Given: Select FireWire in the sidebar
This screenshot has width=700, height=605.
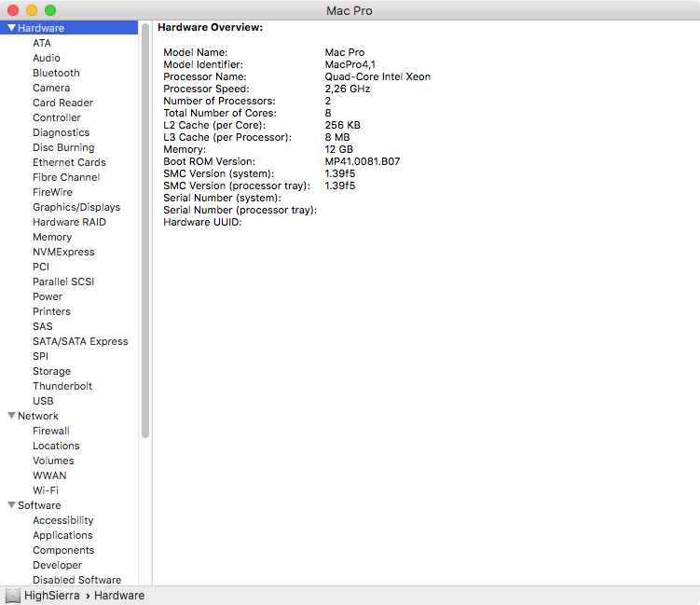Looking at the screenshot, I should (x=52, y=192).
